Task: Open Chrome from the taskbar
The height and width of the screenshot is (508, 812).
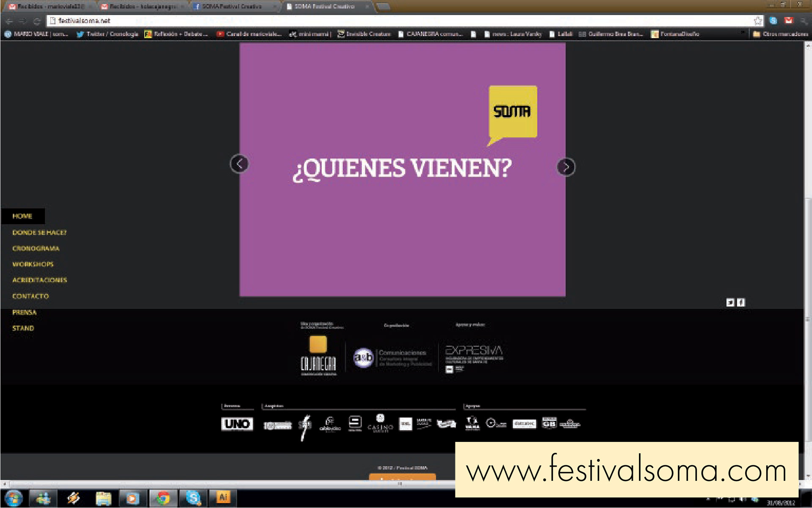Action: pyautogui.click(x=163, y=498)
